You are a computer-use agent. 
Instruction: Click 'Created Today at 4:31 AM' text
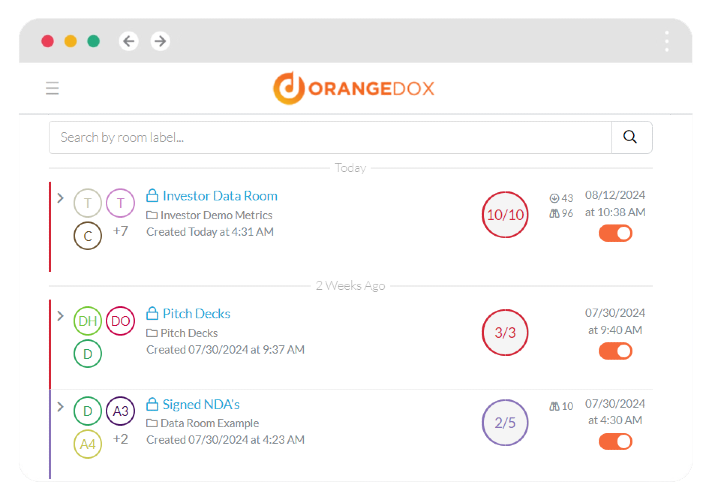(x=210, y=232)
